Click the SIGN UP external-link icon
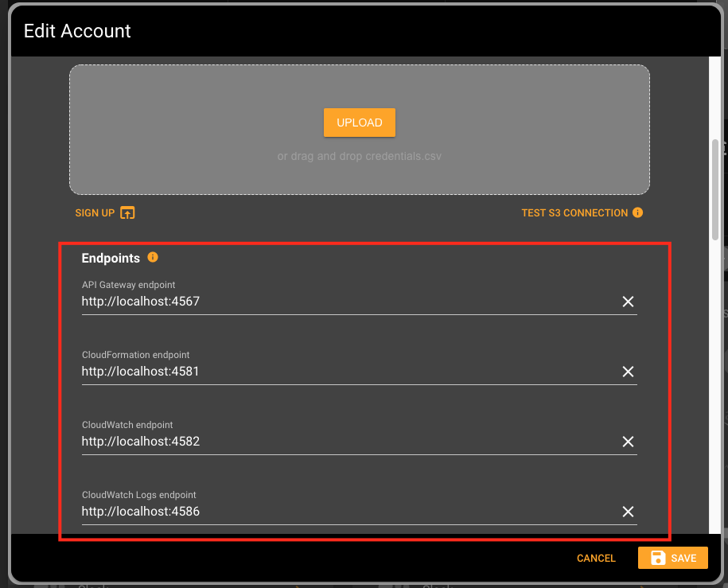This screenshot has height=588, width=728. (127, 212)
